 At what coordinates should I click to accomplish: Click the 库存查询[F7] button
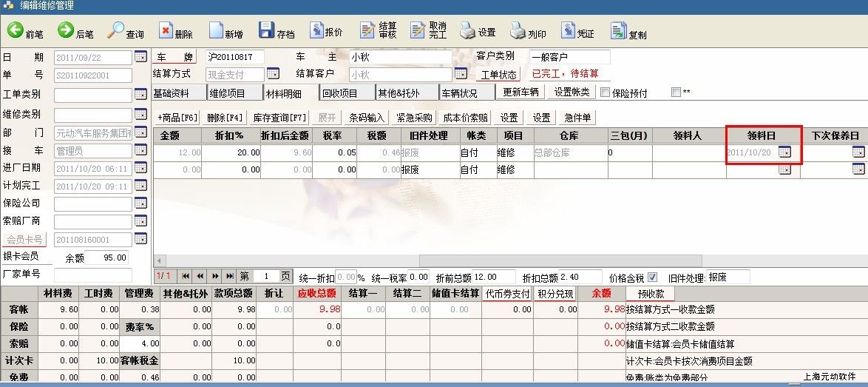click(x=279, y=118)
